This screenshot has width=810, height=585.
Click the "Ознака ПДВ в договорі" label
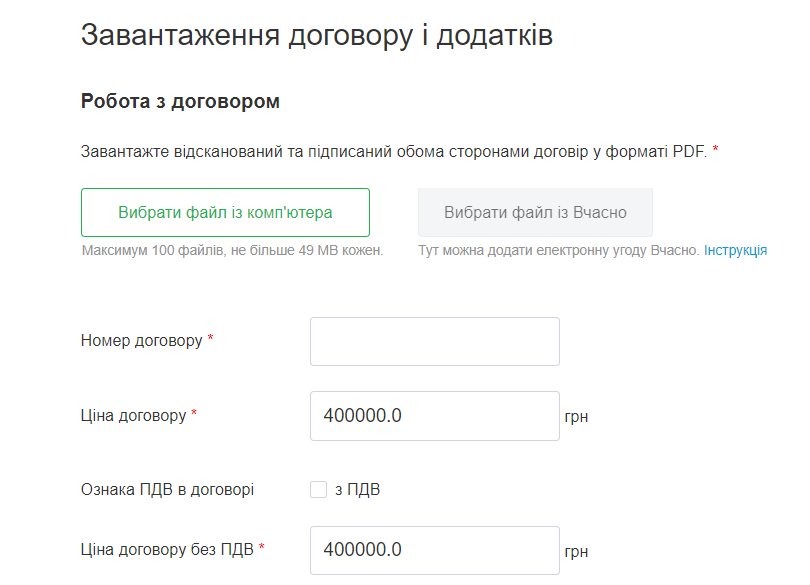(x=167, y=490)
